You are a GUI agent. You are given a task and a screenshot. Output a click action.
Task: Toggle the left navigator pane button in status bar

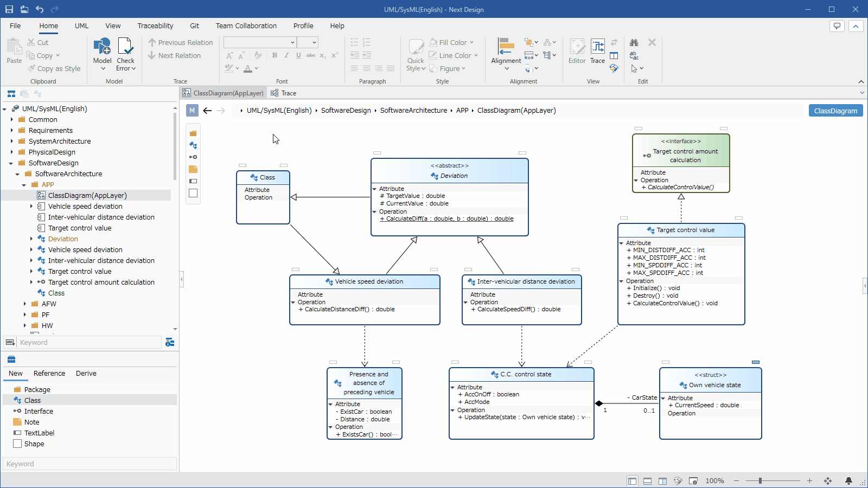[x=632, y=480]
